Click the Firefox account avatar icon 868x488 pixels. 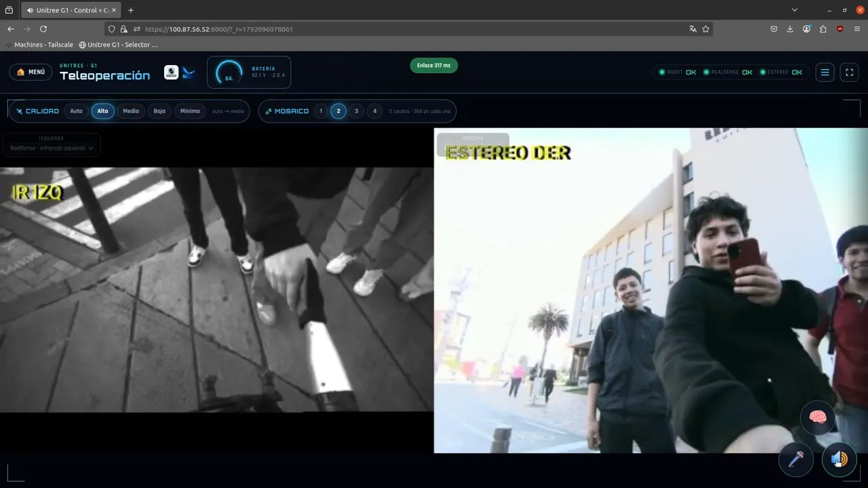(x=806, y=29)
